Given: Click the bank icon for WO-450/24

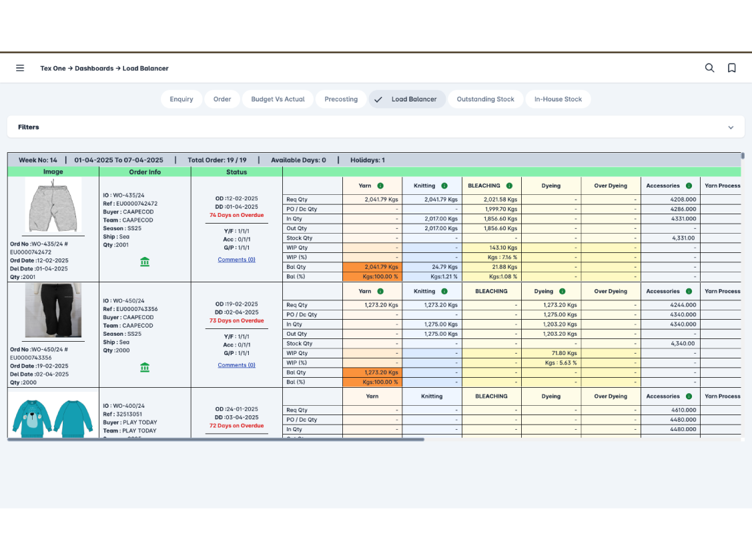Looking at the screenshot, I should (145, 368).
